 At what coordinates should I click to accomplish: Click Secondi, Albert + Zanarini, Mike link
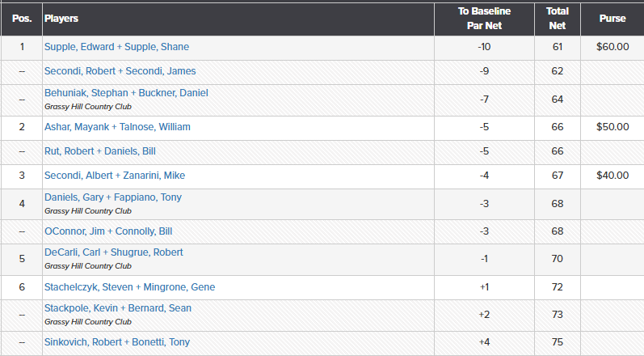tap(113, 176)
